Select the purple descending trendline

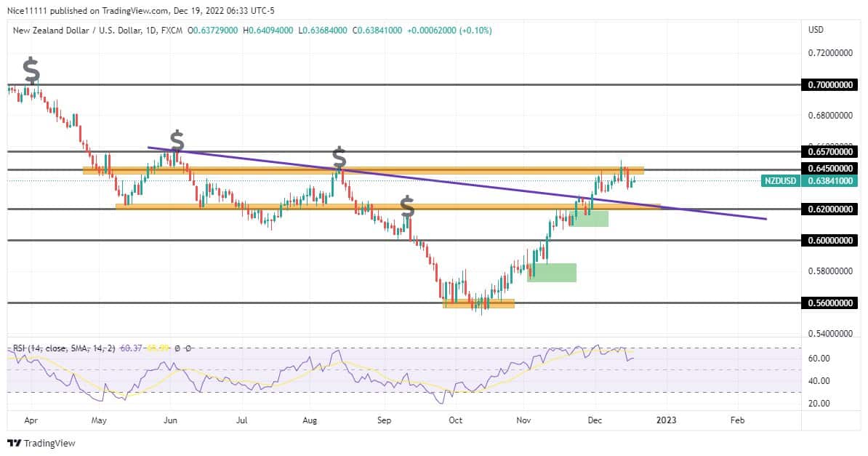[x=457, y=183]
